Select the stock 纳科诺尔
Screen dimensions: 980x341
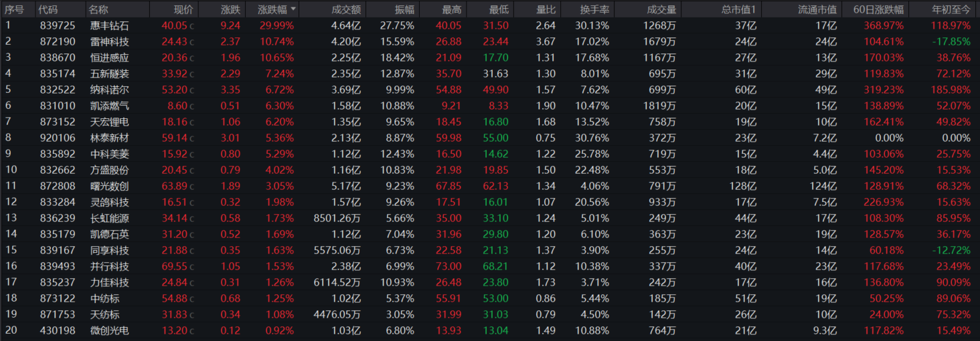[x=110, y=90]
